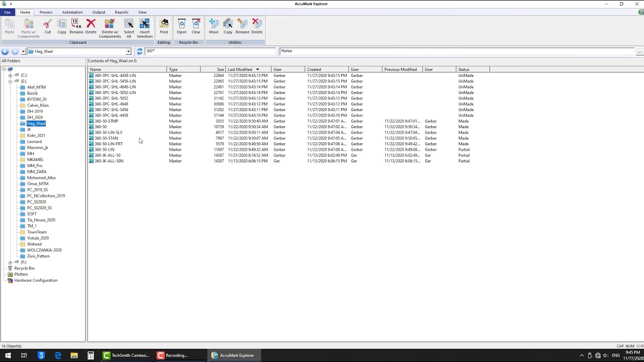The image size is (644, 362).
Task: Click Delete w/ Components icon
Action: click(110, 28)
